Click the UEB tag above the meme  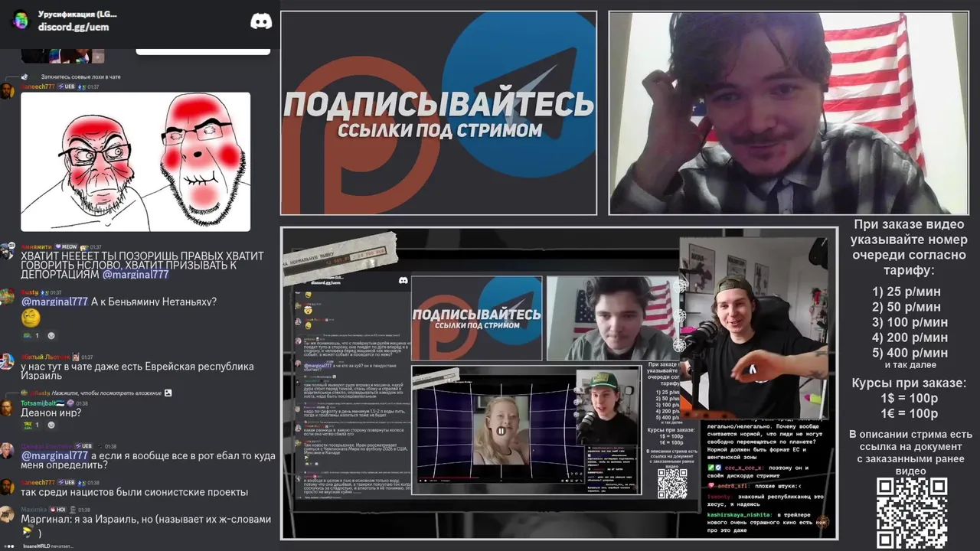click(x=67, y=87)
